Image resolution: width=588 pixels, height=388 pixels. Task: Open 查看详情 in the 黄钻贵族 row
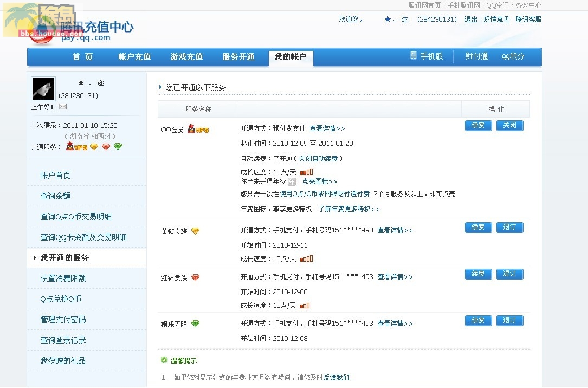(x=395, y=230)
